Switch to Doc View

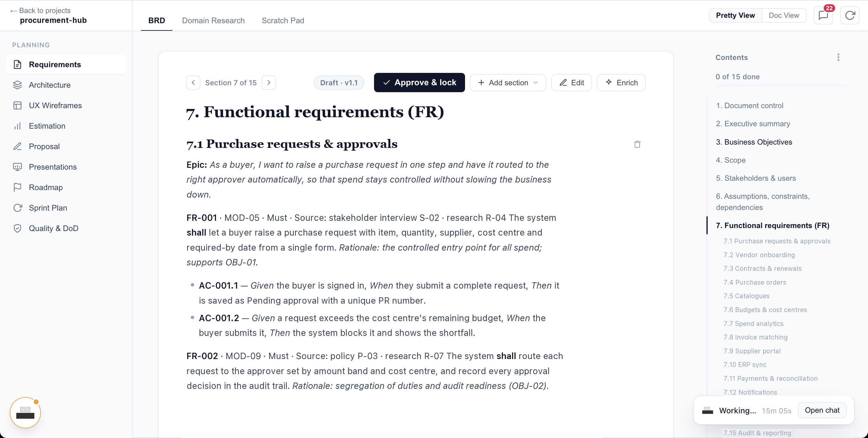point(784,15)
